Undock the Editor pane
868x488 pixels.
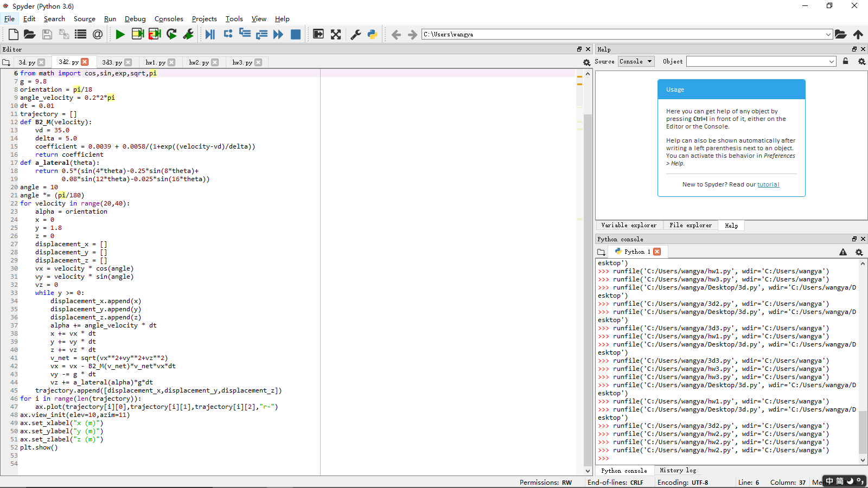(x=579, y=49)
